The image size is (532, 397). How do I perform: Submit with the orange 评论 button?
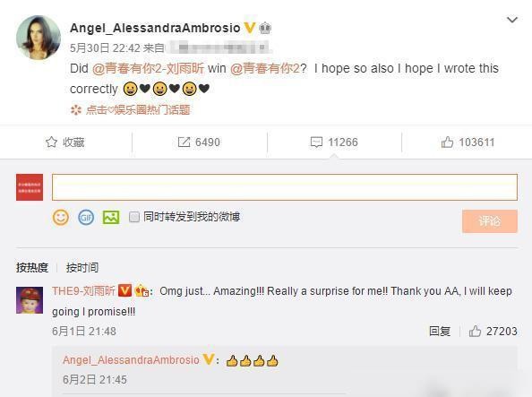pos(490,221)
